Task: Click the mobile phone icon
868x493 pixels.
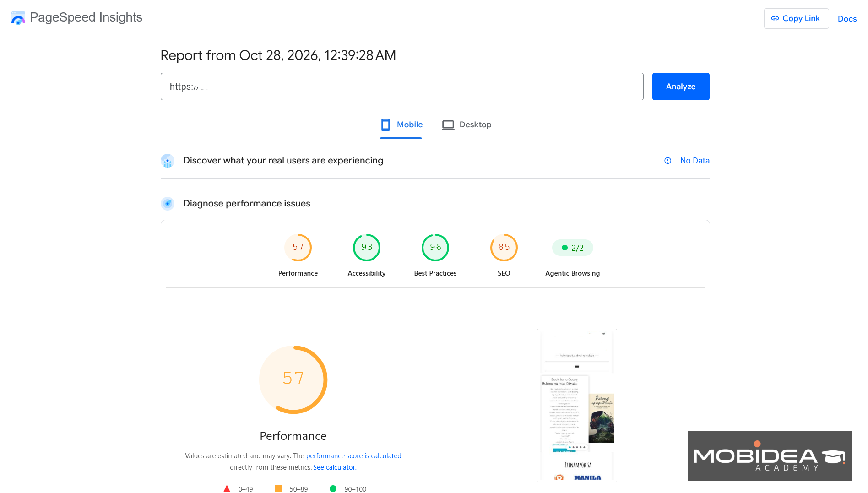Action: tap(385, 125)
